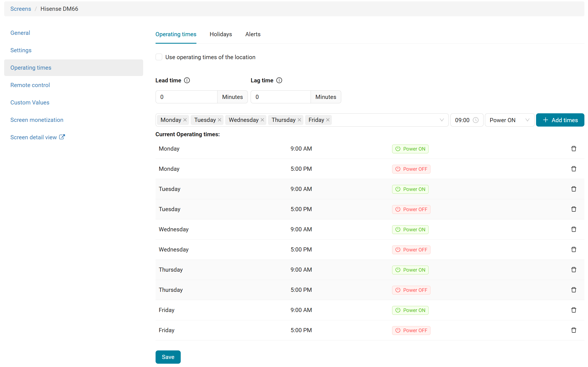This screenshot has width=588, height=367.
Task: Expand the weekday selection dropdown
Action: coord(442,120)
